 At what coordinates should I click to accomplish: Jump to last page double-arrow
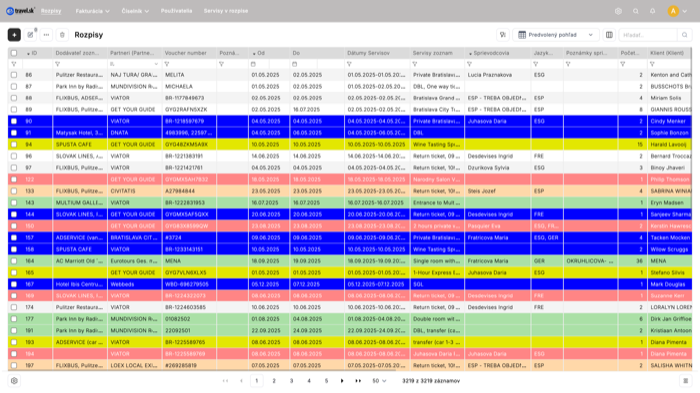coord(358,381)
